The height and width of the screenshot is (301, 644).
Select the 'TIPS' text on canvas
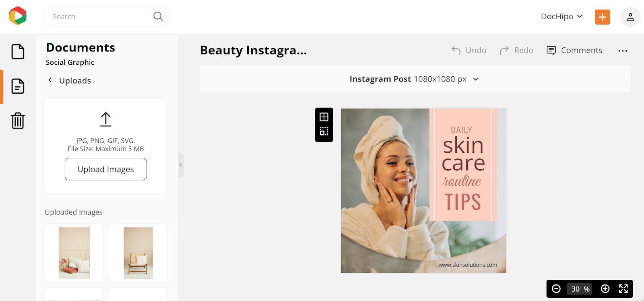coord(463,202)
